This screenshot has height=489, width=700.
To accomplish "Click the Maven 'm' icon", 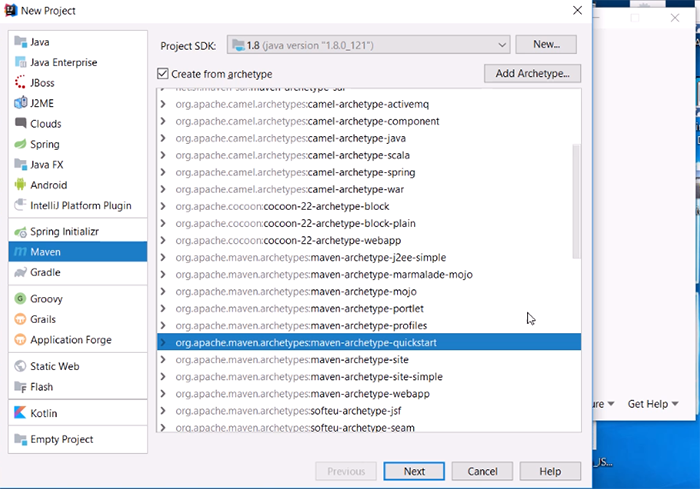I will [21, 252].
